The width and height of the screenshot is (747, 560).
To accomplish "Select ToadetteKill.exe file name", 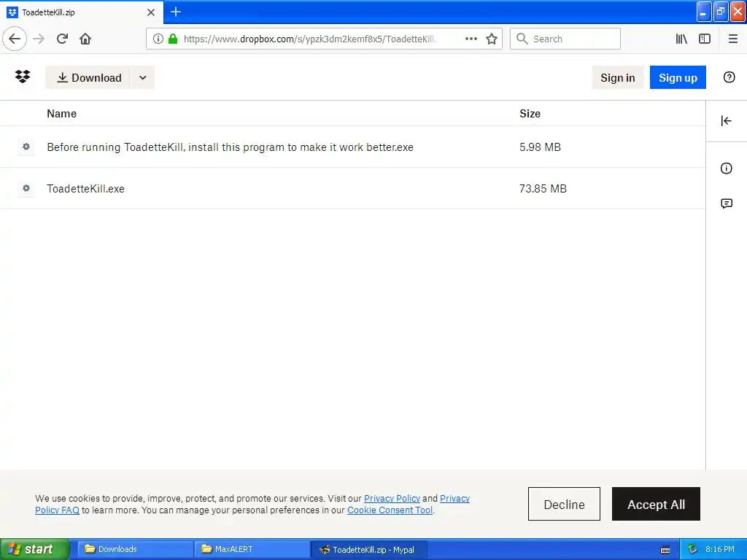I will tap(86, 189).
